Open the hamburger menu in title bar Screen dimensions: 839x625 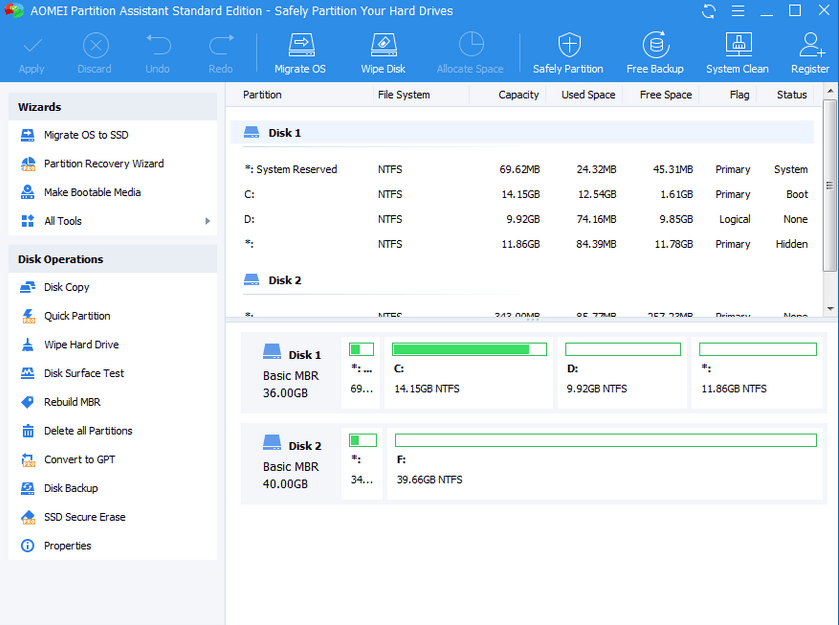tap(738, 11)
